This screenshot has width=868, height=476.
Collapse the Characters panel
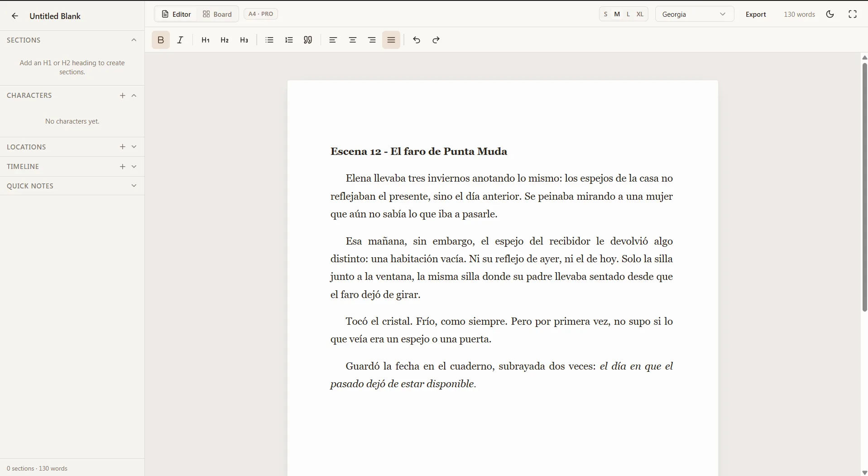(134, 96)
